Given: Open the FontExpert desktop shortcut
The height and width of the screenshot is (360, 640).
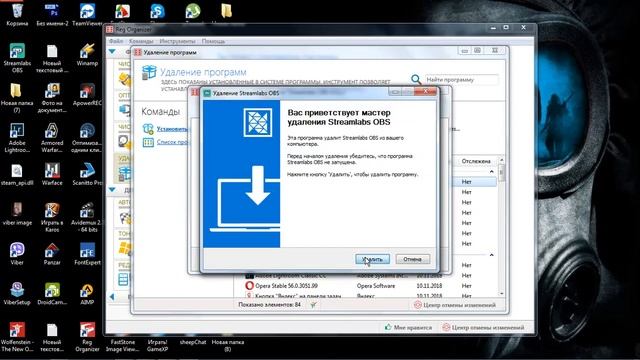Looking at the screenshot, I should point(87,254).
